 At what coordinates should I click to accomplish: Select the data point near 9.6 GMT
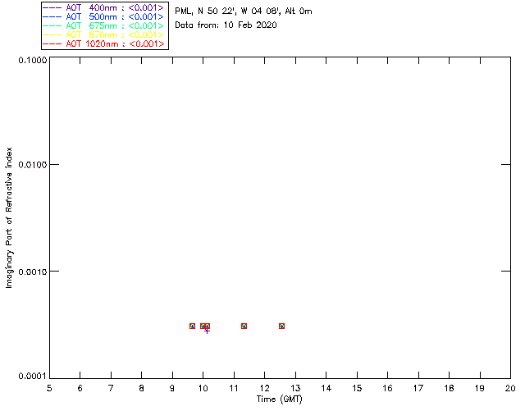192,326
